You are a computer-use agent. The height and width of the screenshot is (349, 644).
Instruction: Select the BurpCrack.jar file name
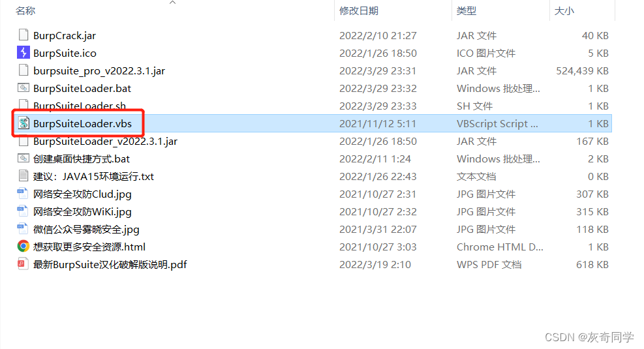[65, 36]
